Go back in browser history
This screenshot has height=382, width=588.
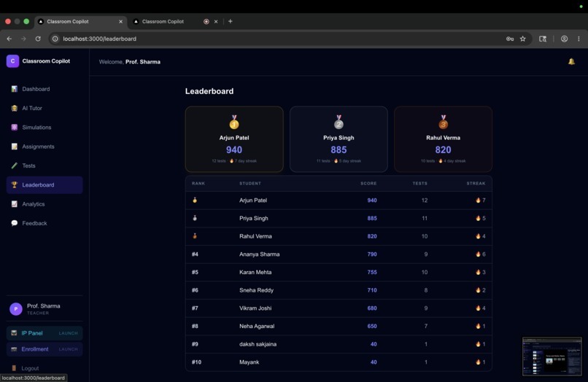pos(9,39)
